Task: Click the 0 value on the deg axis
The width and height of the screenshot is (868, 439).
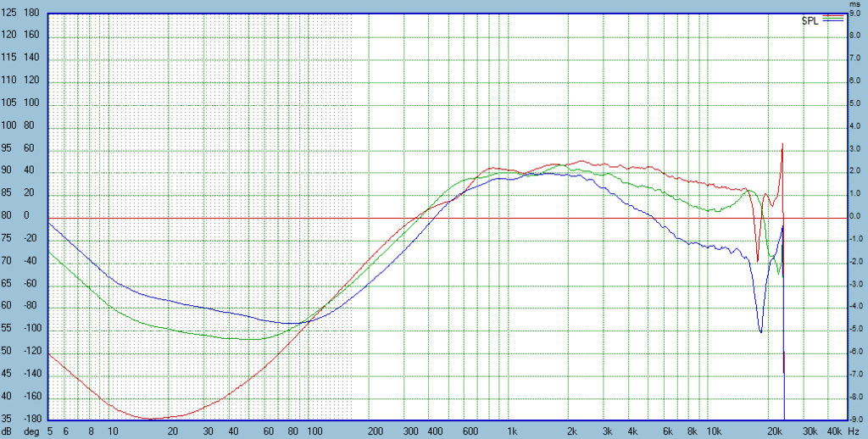Action: click(x=27, y=216)
